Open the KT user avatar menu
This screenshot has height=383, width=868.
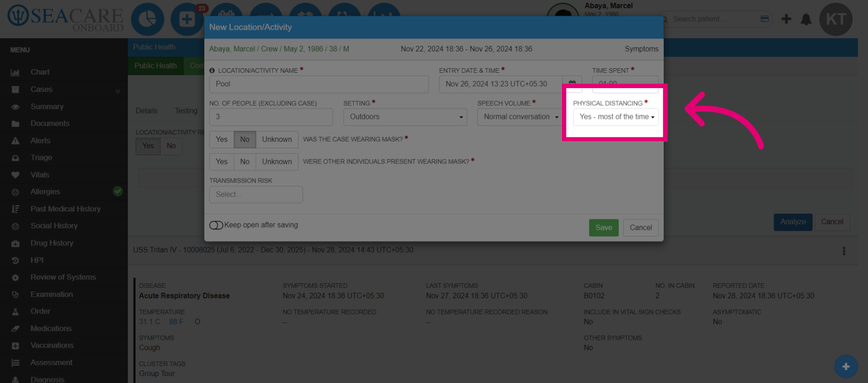pyautogui.click(x=836, y=19)
